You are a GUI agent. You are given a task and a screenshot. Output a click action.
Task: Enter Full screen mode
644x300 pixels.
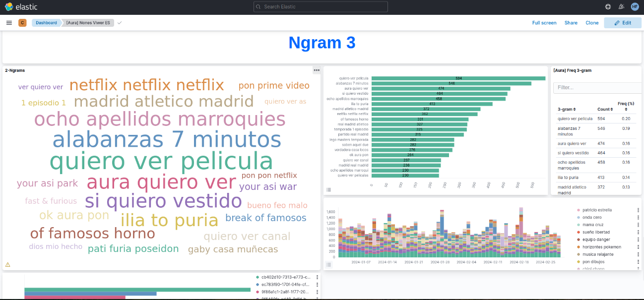tap(544, 23)
